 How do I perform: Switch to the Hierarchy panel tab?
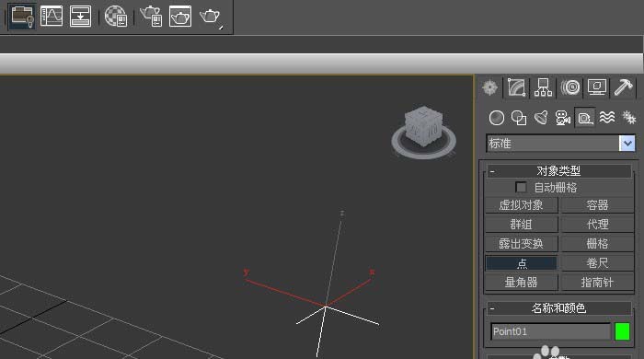[x=543, y=87]
